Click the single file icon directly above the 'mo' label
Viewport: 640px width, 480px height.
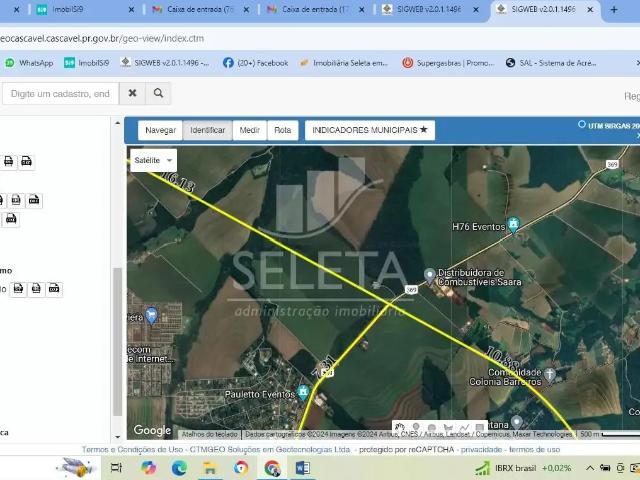pyautogui.click(x=11, y=219)
